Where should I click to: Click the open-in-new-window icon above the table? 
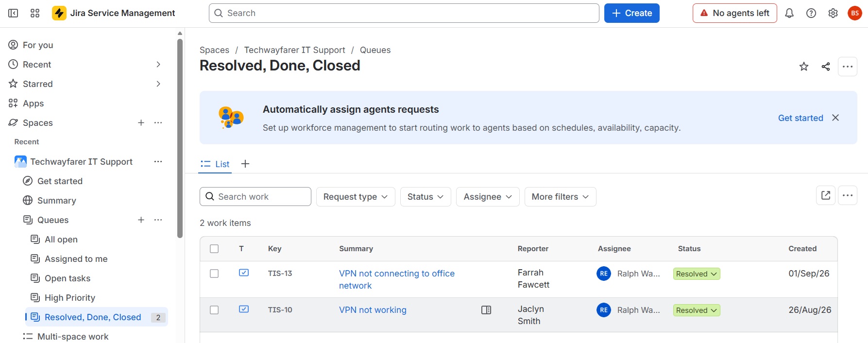[x=826, y=195]
